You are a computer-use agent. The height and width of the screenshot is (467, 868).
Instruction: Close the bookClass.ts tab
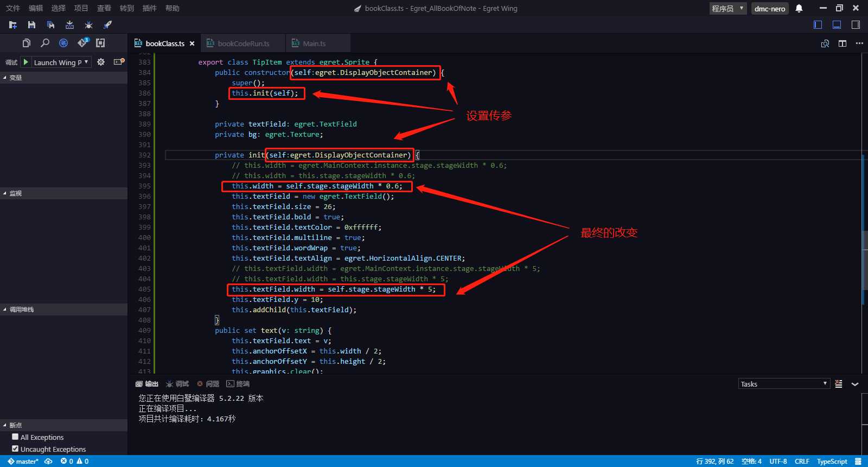192,43
